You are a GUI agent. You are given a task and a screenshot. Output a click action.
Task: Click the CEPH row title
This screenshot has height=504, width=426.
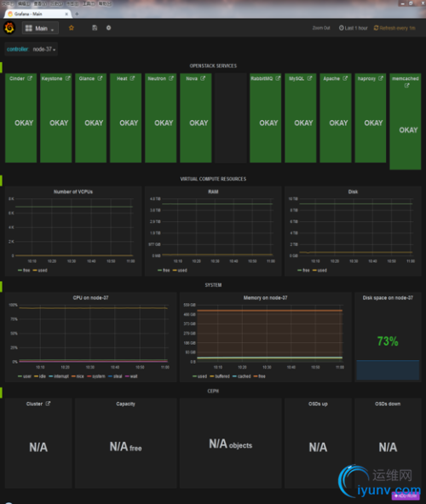[x=213, y=391]
